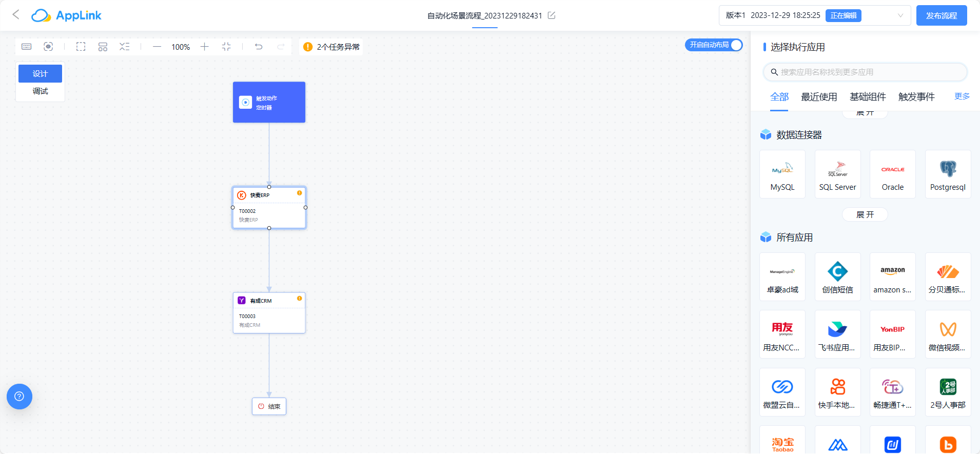Click the 发布流程 publish button

(942, 15)
